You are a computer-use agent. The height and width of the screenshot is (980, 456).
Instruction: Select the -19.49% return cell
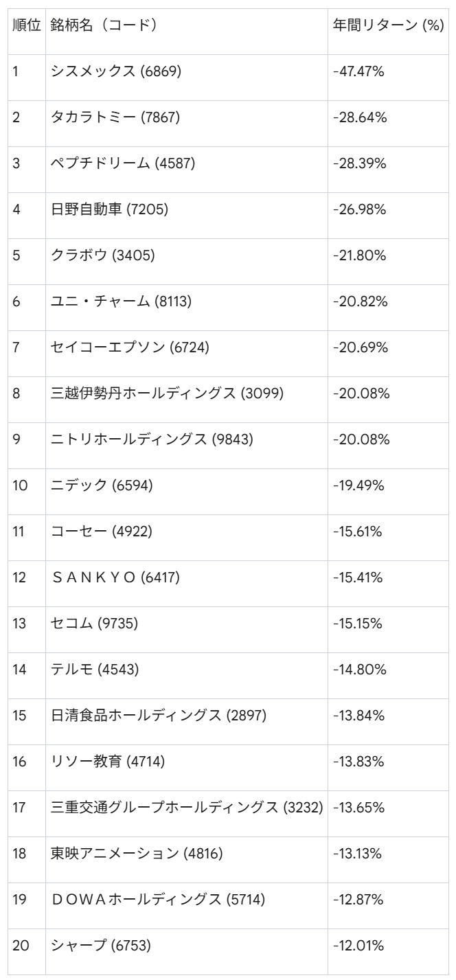click(x=359, y=485)
